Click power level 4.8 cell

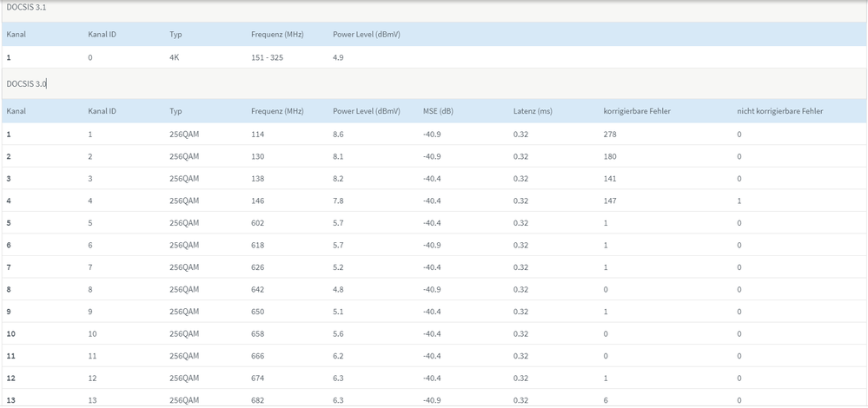[338, 289]
